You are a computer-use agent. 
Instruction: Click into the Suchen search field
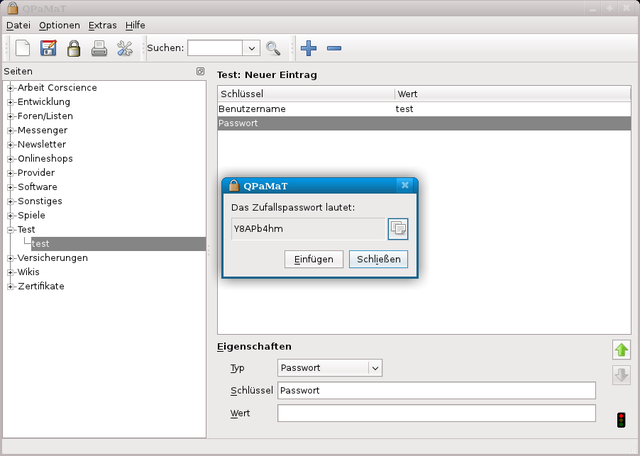pos(215,48)
